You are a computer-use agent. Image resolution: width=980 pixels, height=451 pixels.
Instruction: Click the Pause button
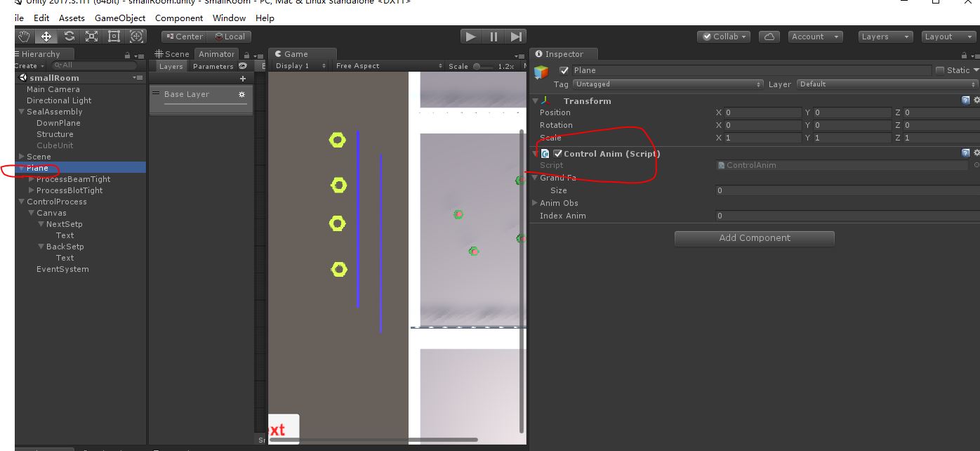pos(494,37)
